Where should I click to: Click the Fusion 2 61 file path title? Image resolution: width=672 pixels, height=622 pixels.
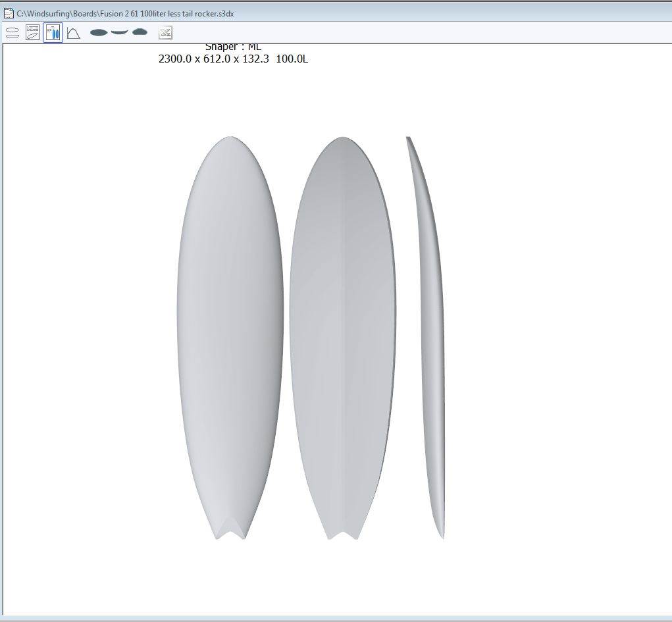(125, 13)
